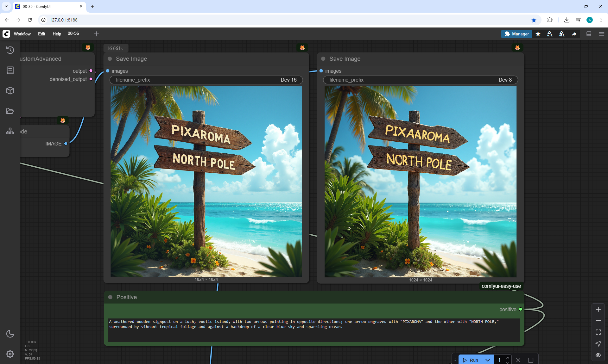Image resolution: width=608 pixels, height=364 pixels.
Task: Open the node library sidebar icon
Action: (x=10, y=70)
